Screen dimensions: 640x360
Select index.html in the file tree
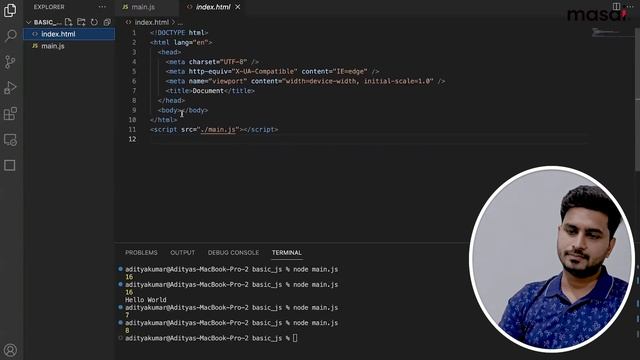point(69,34)
